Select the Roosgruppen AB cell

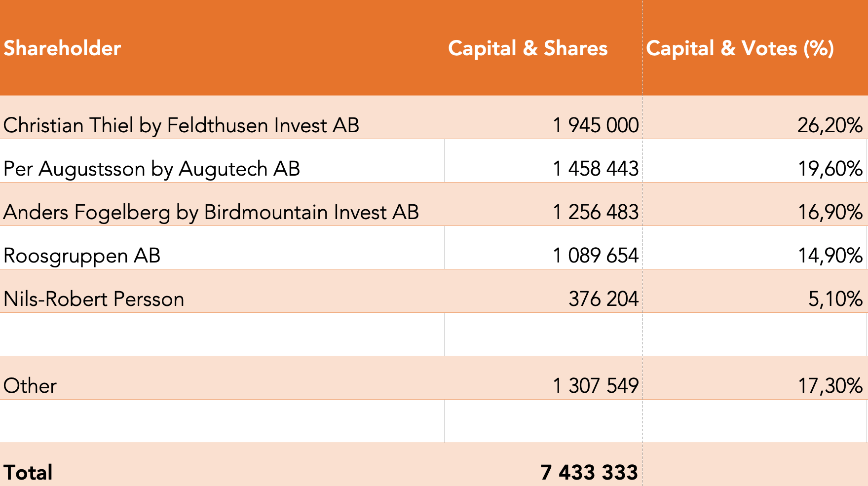82,256
